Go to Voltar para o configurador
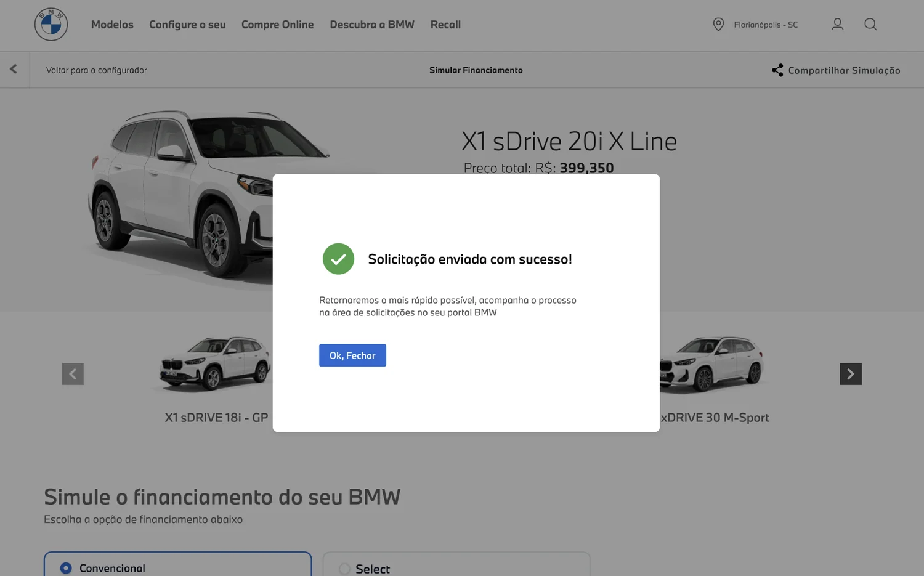924x576 pixels. 97,70
